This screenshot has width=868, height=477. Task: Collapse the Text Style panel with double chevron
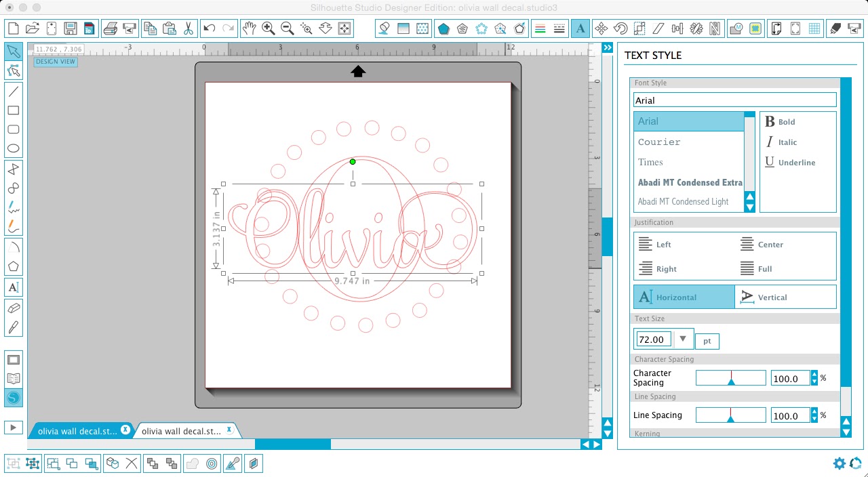[x=607, y=47]
